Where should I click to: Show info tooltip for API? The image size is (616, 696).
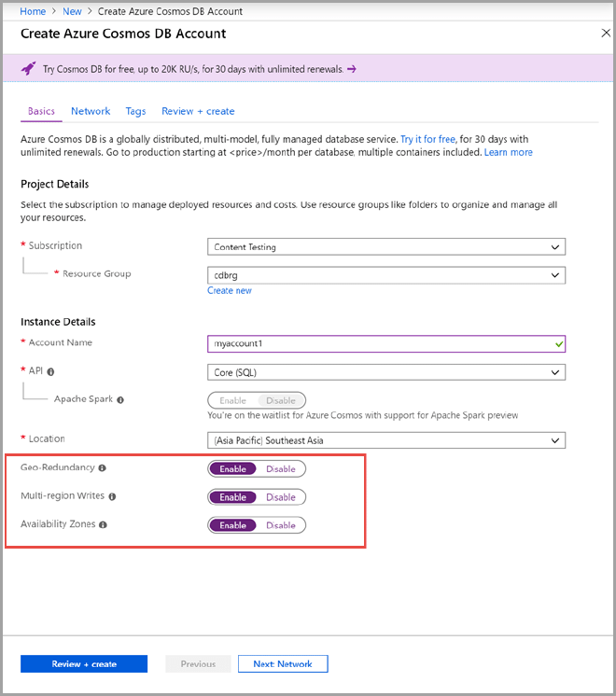point(50,372)
